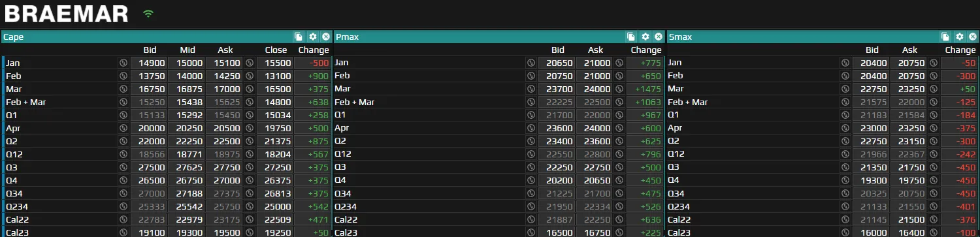Open Pmax panel settings gear
980x237 pixels.
point(645,37)
